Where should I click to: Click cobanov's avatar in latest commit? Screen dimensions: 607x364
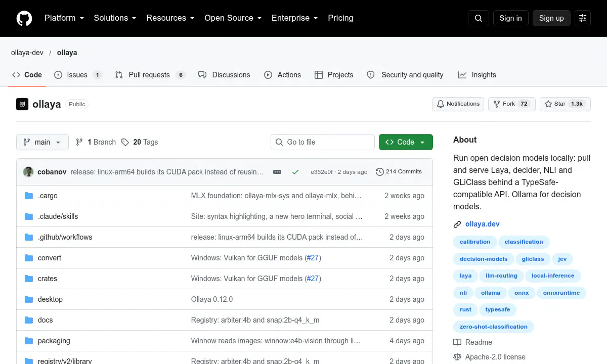[x=28, y=172]
